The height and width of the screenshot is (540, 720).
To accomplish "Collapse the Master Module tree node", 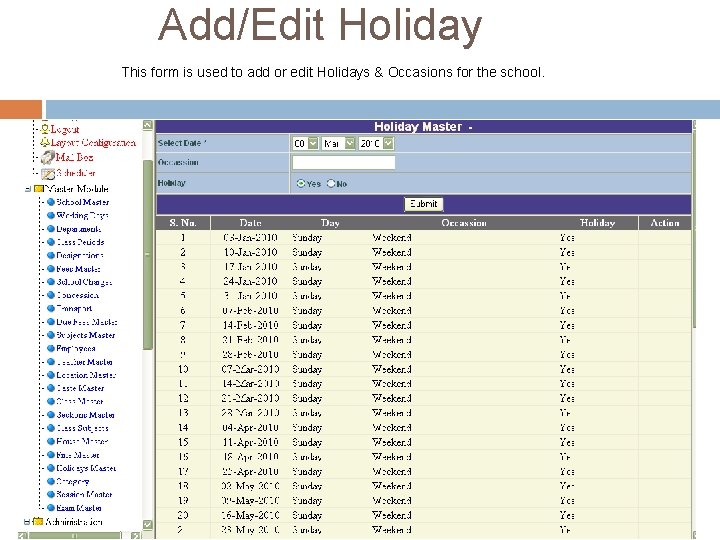I will (x=28, y=189).
